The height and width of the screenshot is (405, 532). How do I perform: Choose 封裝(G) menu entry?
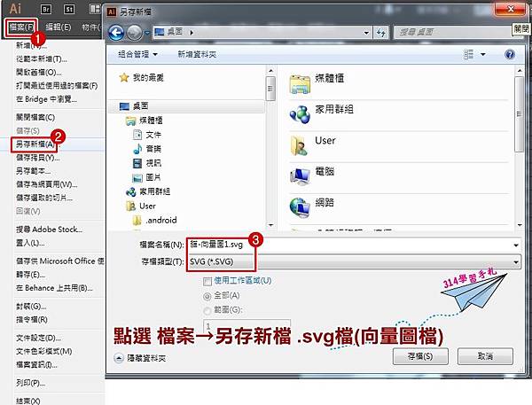click(x=31, y=307)
